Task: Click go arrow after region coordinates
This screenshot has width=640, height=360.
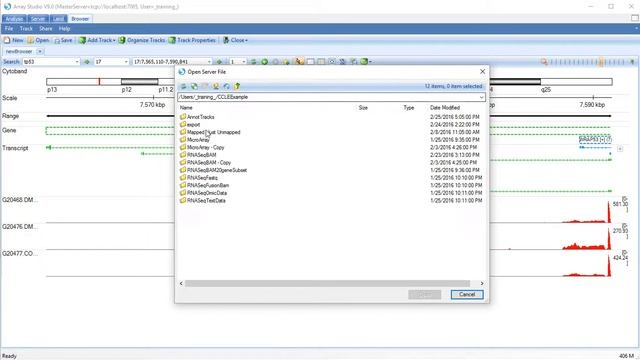Action: (x=219, y=62)
